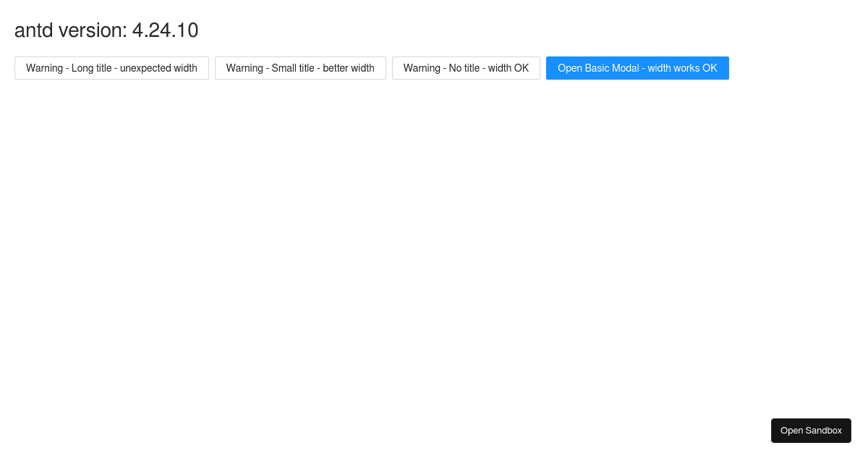Open the no title warning modal
Screen dimensions: 868x456
(x=466, y=68)
